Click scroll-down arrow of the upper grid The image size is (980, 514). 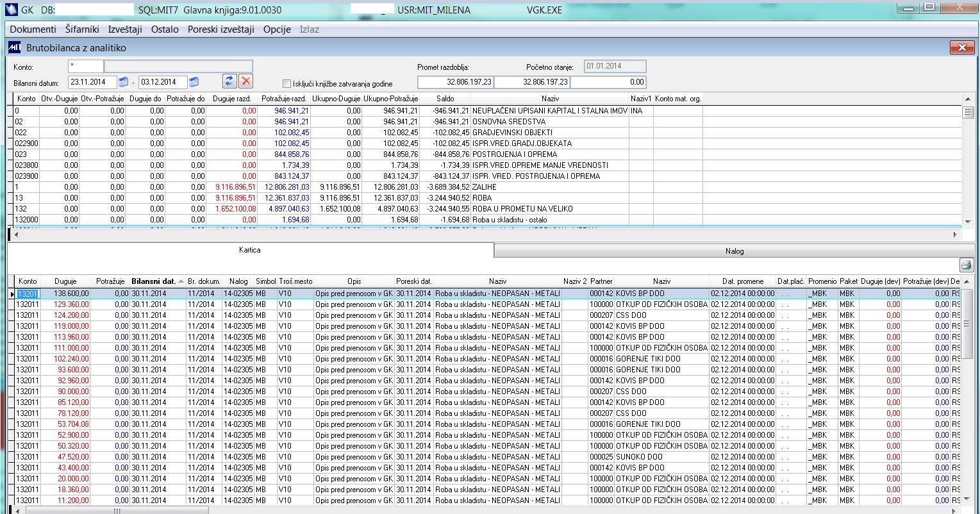[x=968, y=221]
